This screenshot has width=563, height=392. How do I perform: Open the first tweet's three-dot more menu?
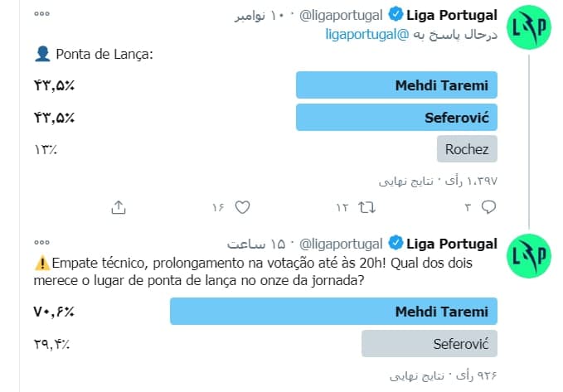click(42, 15)
